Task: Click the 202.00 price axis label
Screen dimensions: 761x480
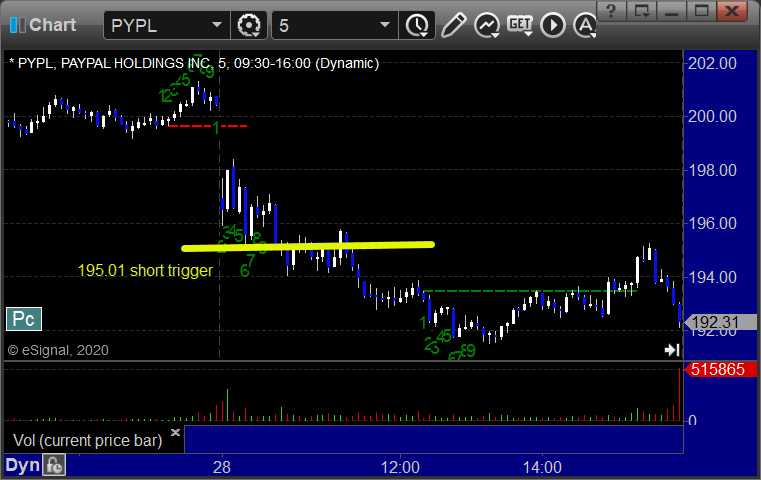Action: [x=712, y=63]
